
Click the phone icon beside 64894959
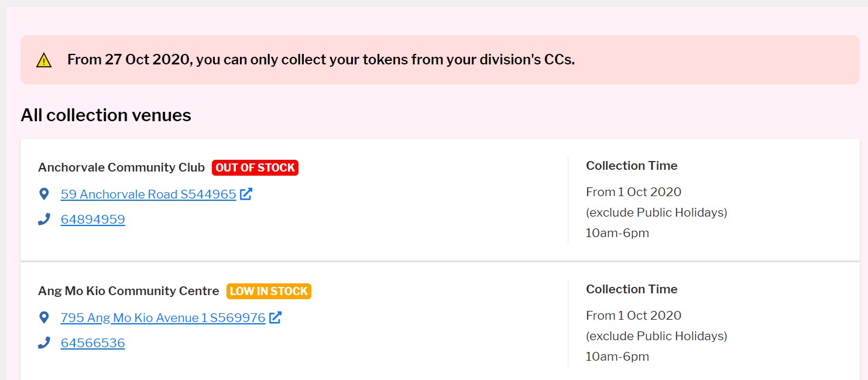pyautogui.click(x=44, y=220)
